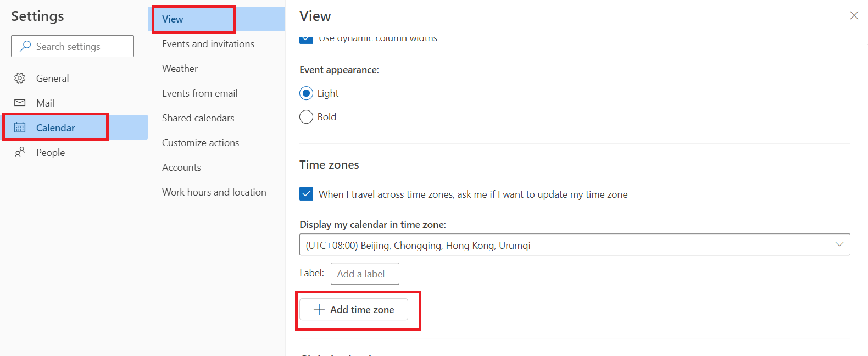
Task: Focus the Search settings field
Action: 73,46
